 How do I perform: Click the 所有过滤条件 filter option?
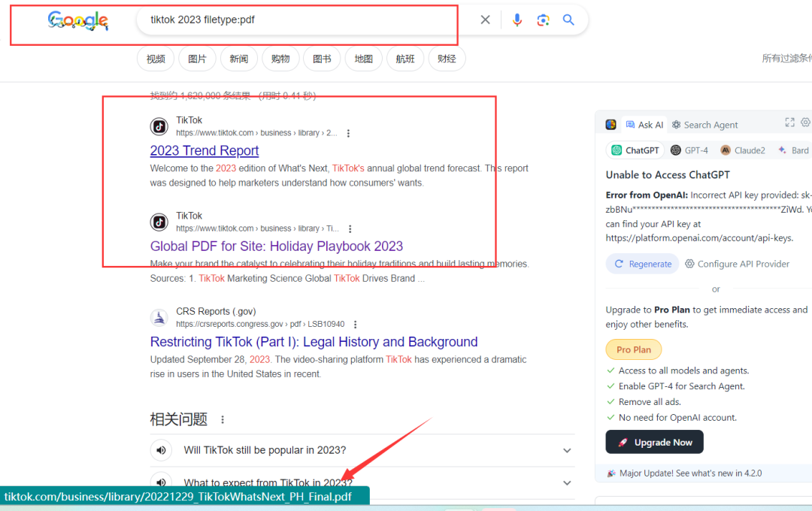[786, 59]
